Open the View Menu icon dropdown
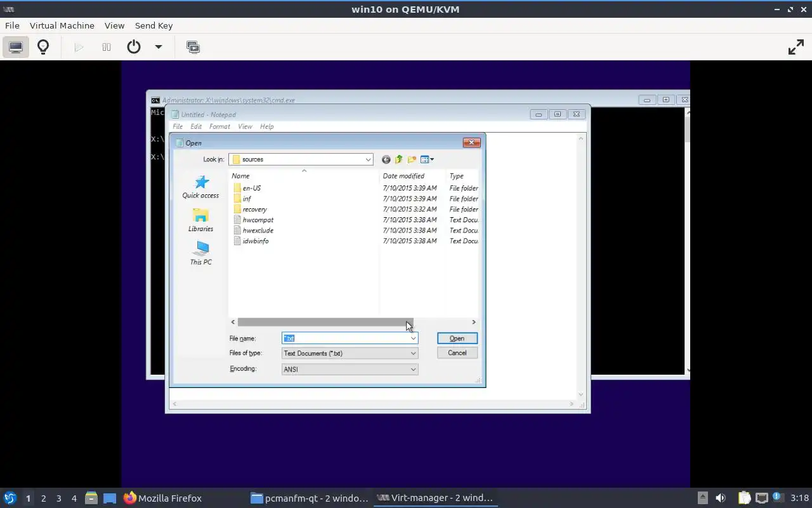The height and width of the screenshot is (508, 812). click(x=428, y=159)
